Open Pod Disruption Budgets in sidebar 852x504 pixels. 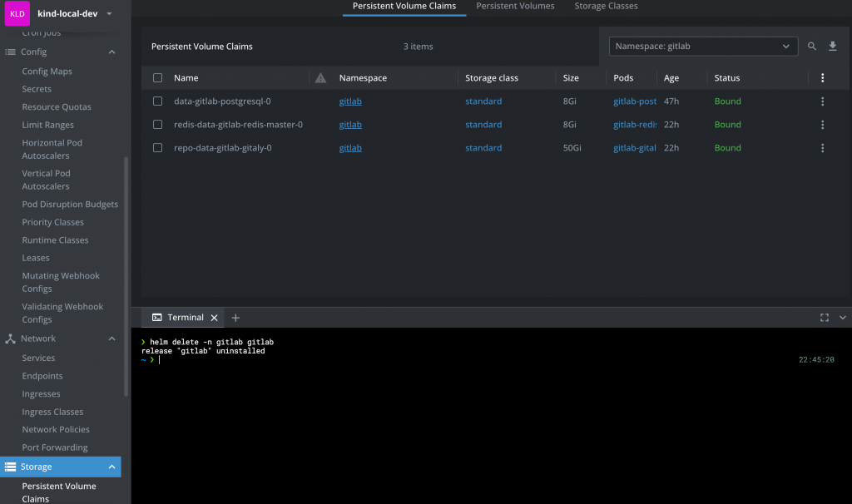point(70,205)
